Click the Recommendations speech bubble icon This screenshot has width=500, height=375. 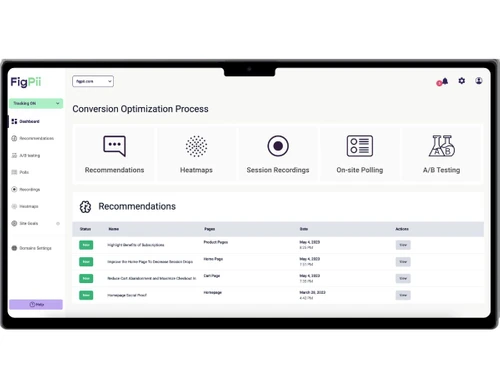point(114,146)
